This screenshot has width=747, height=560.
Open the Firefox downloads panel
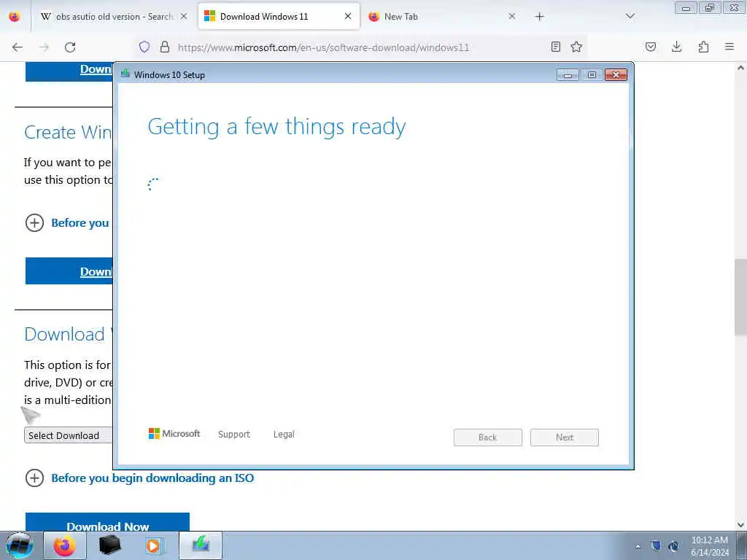[676, 47]
